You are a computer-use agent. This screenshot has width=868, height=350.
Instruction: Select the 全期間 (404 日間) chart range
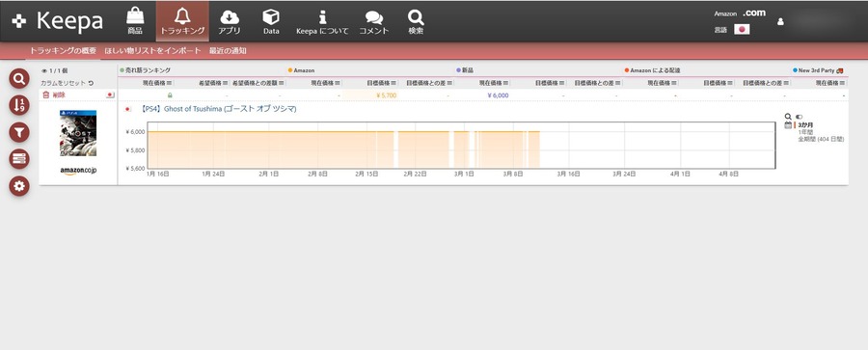(x=821, y=139)
